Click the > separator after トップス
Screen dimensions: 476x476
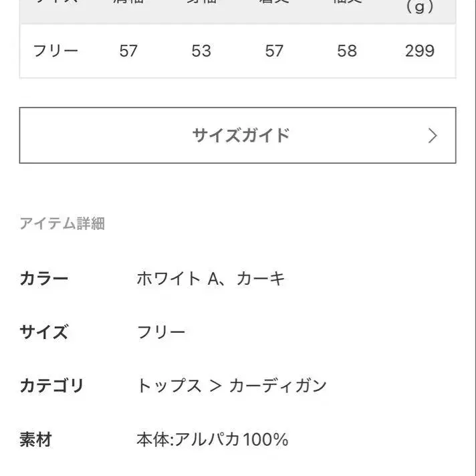coord(215,386)
